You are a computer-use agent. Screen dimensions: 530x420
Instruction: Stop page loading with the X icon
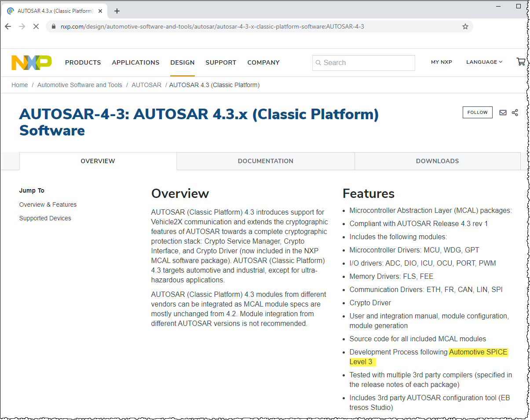coord(36,26)
